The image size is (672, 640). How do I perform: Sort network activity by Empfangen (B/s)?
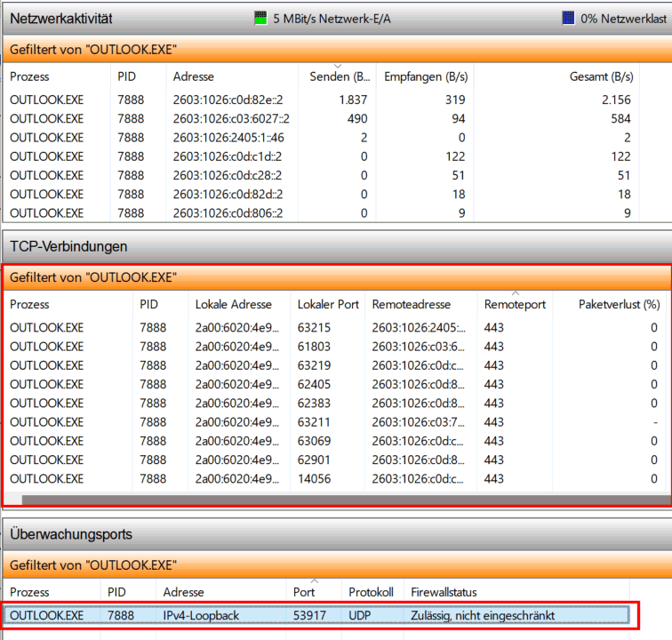[425, 76]
